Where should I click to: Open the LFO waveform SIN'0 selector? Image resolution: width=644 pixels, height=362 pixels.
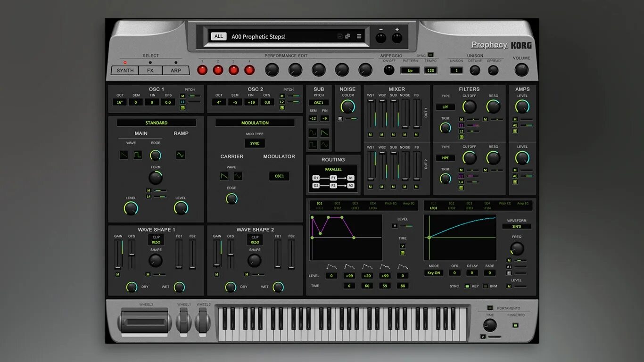pyautogui.click(x=517, y=226)
